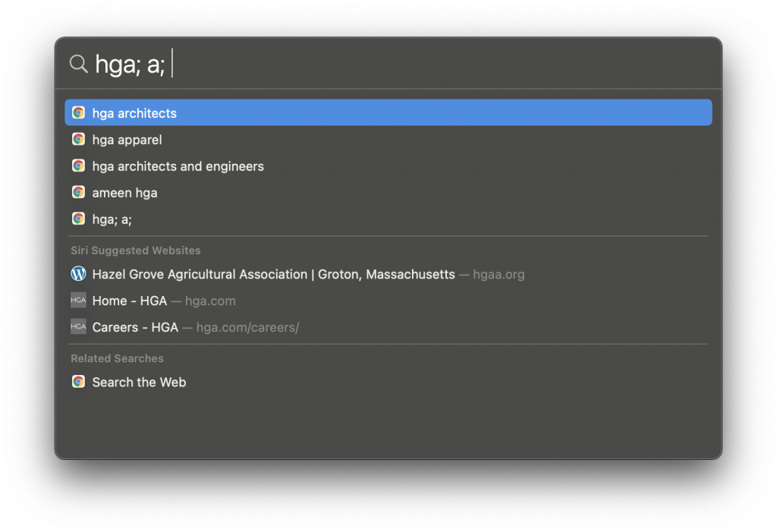
Task: Click the 'hga.com' URL text in the 'Home - HGA' row
Action: point(210,301)
